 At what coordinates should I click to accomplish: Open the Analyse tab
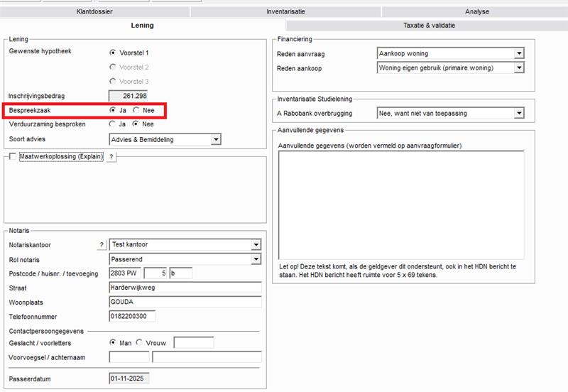[x=476, y=11]
